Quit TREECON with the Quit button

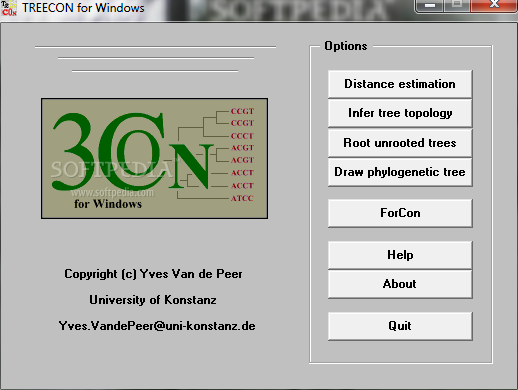pos(400,326)
